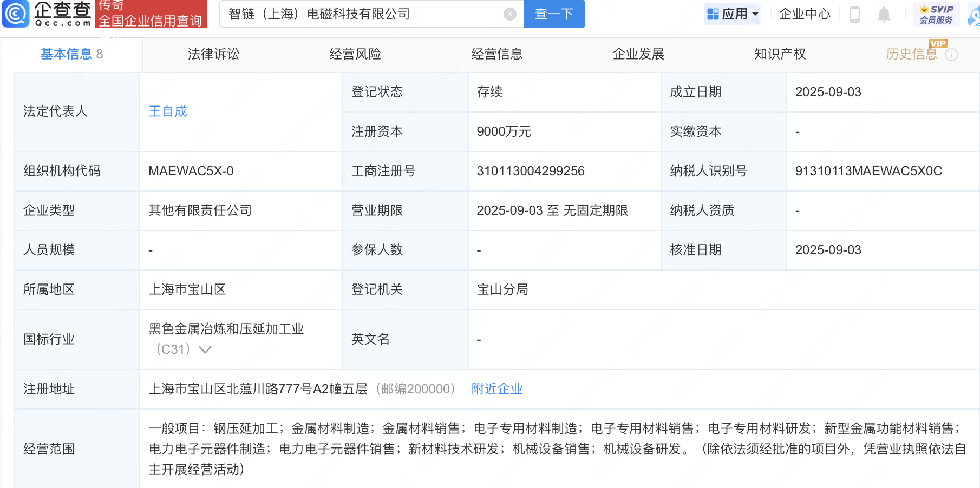
Task: Switch to the 经营信息 tab
Action: [x=496, y=54]
